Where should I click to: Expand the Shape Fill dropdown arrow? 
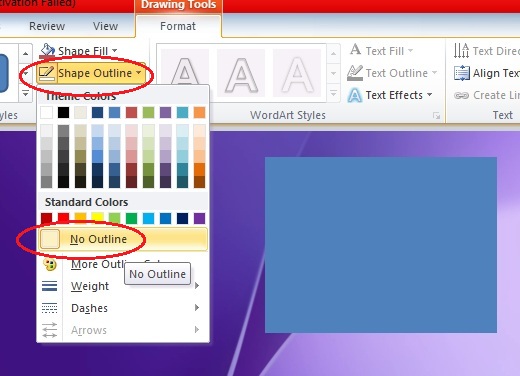coord(115,51)
